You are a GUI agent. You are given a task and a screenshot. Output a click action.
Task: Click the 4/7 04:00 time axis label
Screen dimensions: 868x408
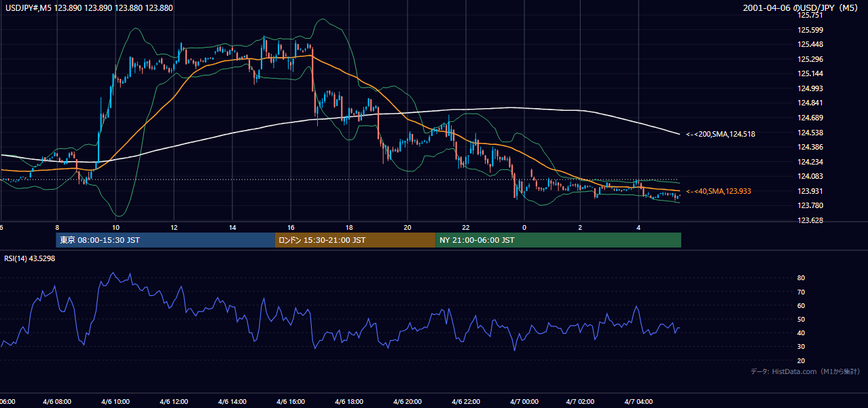click(x=638, y=402)
